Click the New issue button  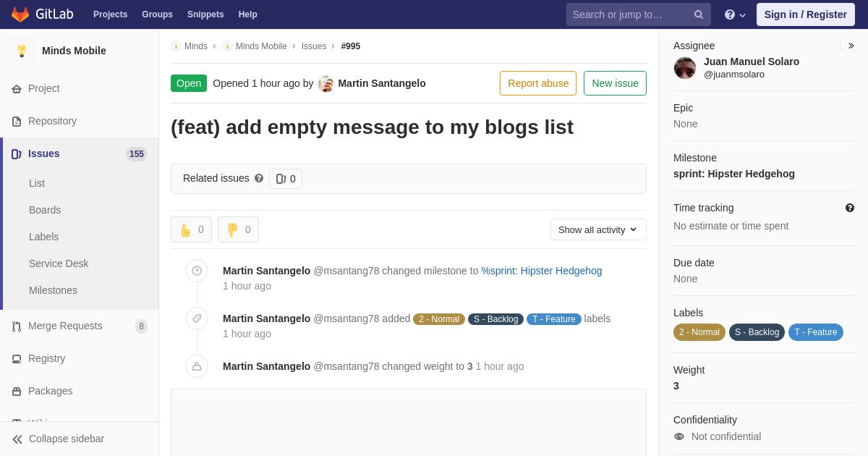615,83
